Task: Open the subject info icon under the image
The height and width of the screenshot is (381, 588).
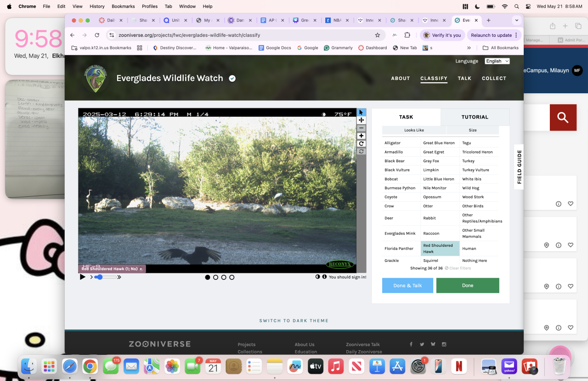Action: click(x=324, y=277)
